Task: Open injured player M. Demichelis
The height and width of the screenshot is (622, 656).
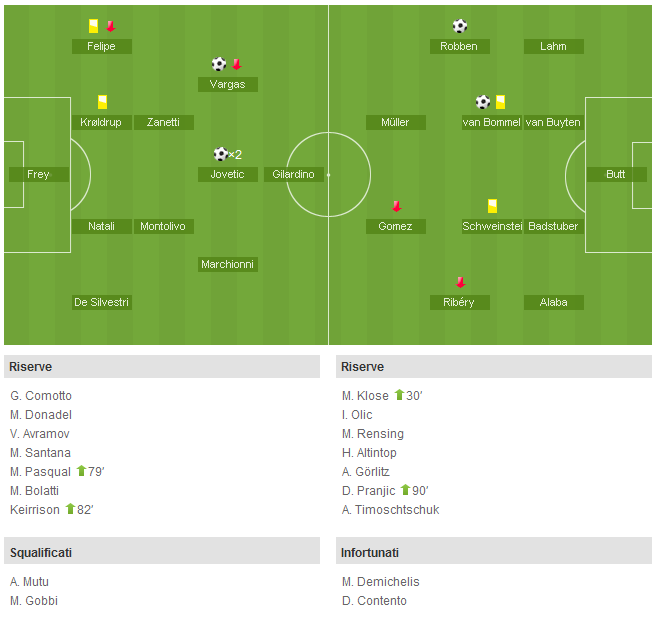Action: click(380, 582)
